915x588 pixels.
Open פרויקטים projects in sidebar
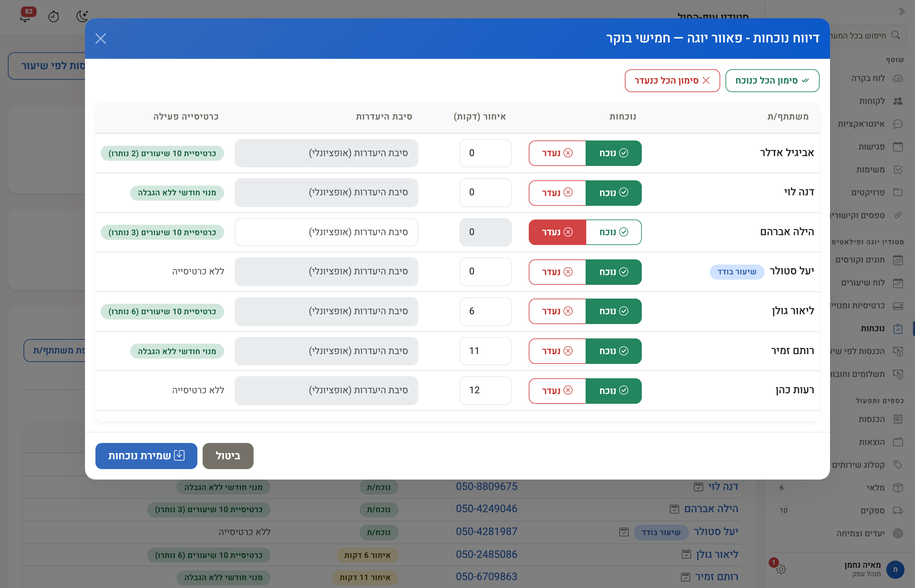[x=877, y=192]
